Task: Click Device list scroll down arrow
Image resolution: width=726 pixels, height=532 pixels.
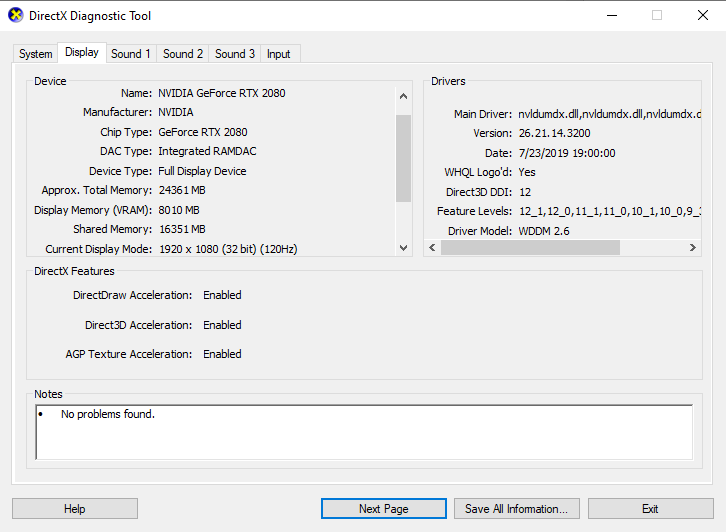Action: tap(403, 248)
